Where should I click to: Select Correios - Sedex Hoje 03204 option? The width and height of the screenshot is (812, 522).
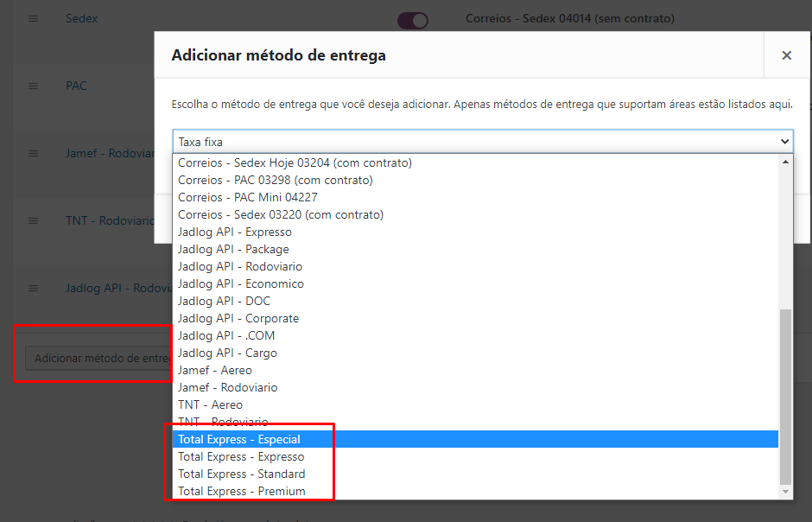click(x=475, y=162)
